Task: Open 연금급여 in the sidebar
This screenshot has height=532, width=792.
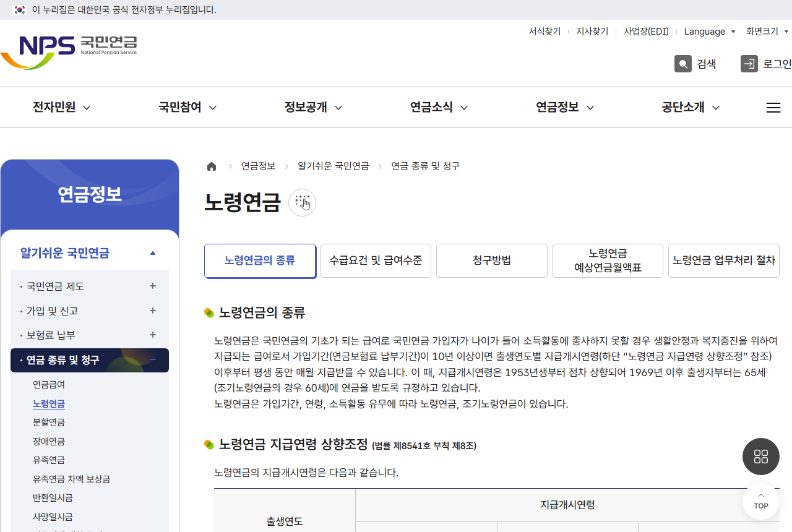Action: (49, 385)
